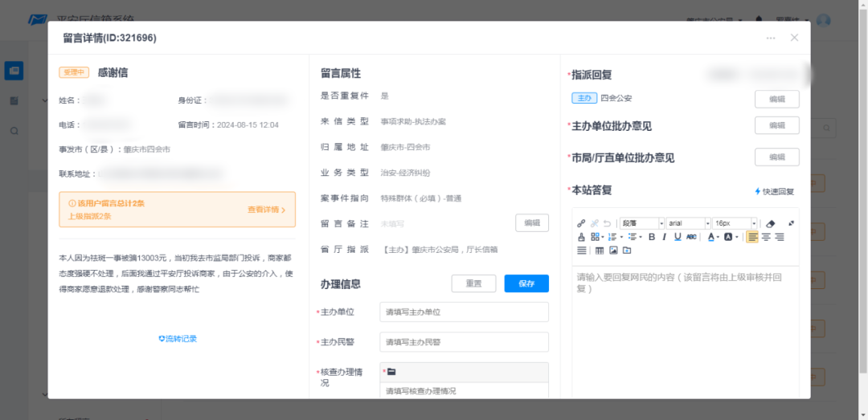Click 编辑 for 主办单位批办意见
This screenshot has width=868, height=420.
(x=776, y=125)
